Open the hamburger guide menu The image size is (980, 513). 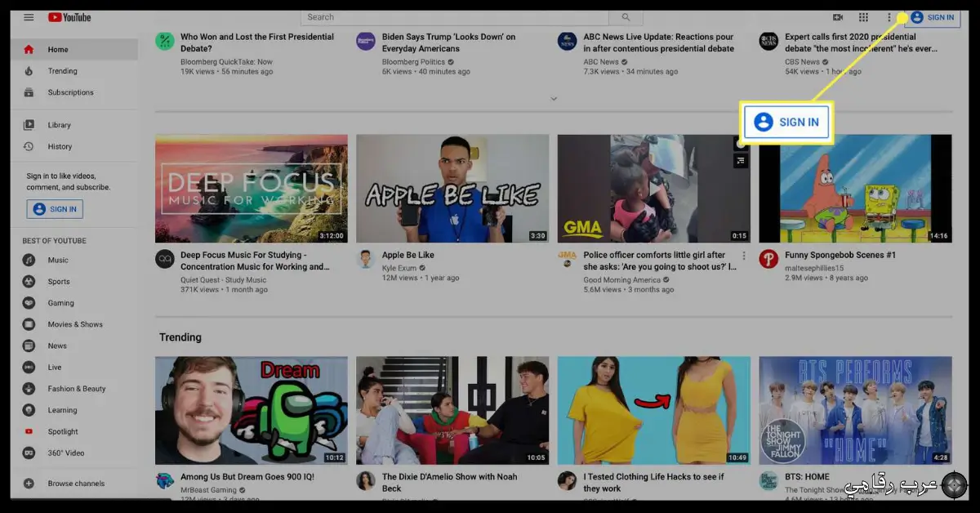(x=29, y=17)
